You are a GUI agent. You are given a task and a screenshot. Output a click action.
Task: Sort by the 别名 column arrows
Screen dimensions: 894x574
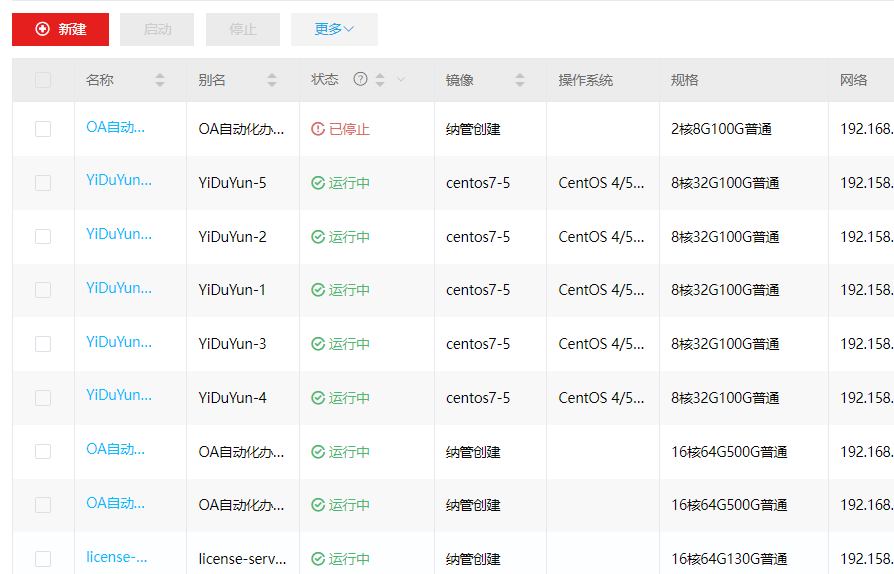click(272, 80)
